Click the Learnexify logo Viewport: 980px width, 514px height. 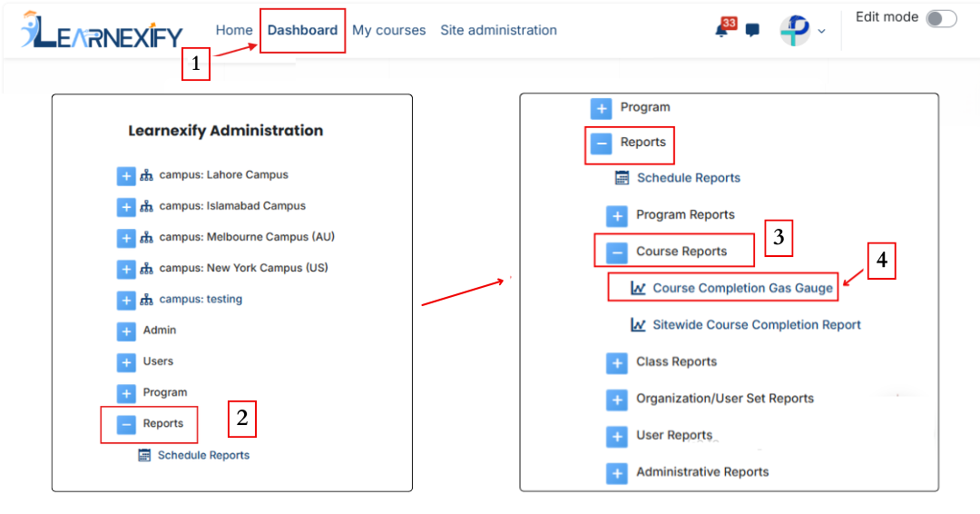pos(102,30)
